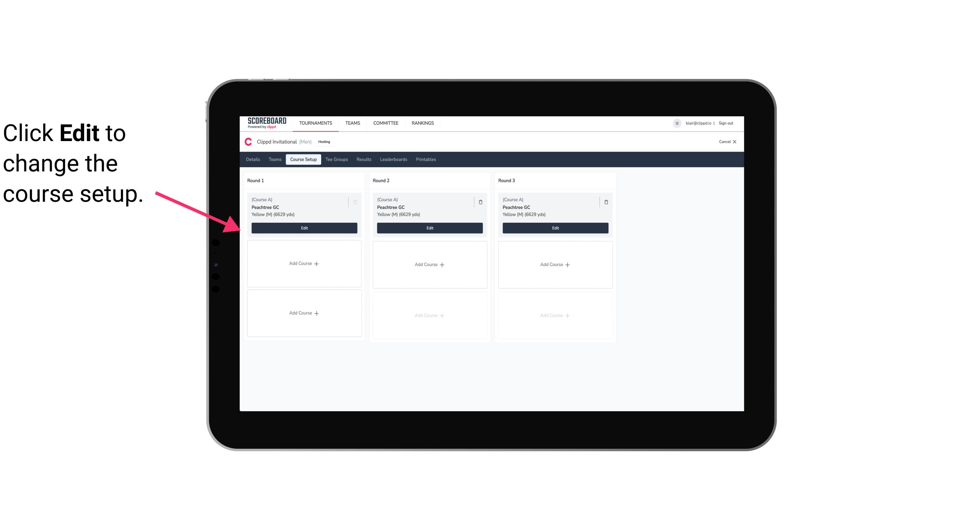Click Add Course for Round 2
980x527 pixels.
(430, 264)
